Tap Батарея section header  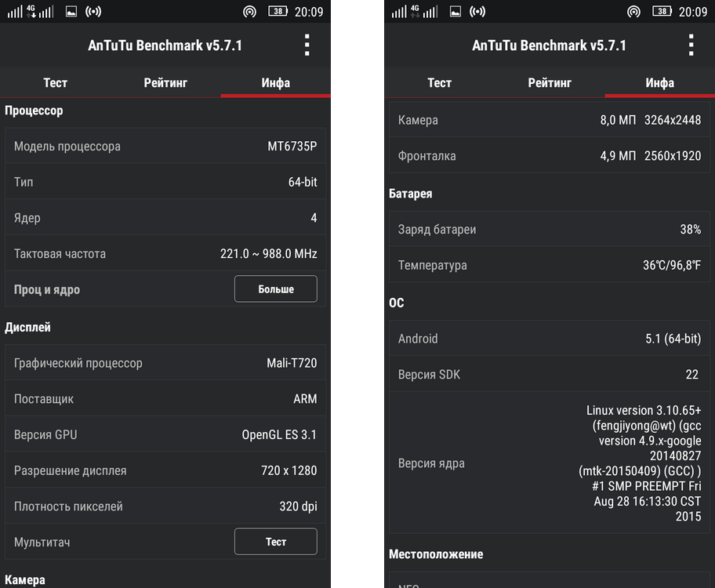coord(410,194)
